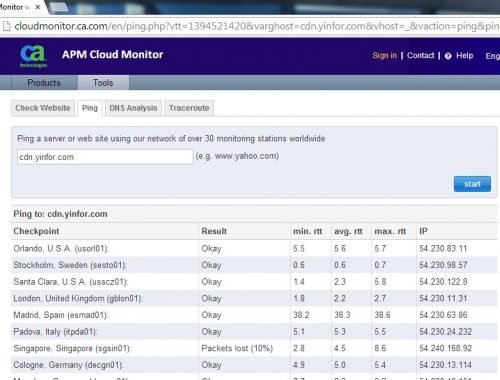Open a new browser tab
This screenshot has width=500, height=380.
pos(58,7)
